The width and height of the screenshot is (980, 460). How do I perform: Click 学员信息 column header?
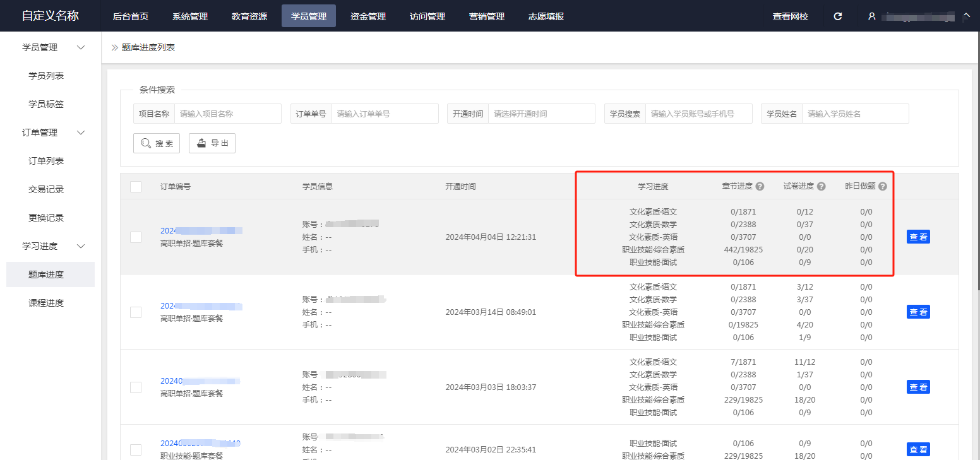click(x=318, y=187)
